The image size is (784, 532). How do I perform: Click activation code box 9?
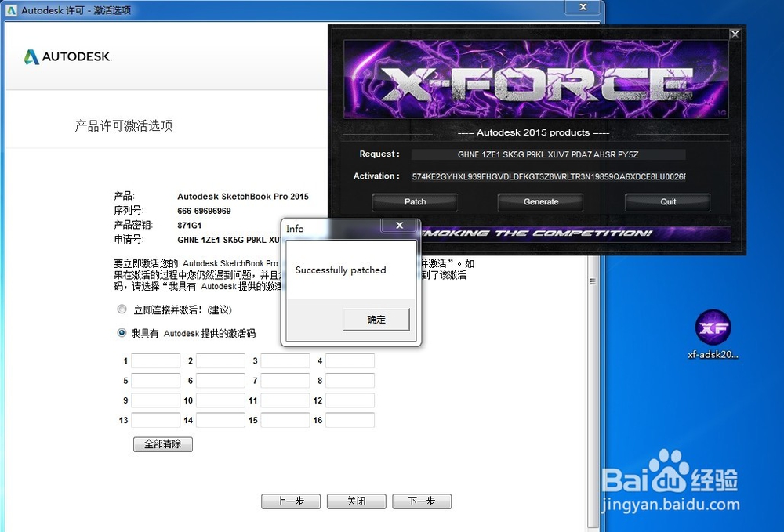[x=155, y=400]
